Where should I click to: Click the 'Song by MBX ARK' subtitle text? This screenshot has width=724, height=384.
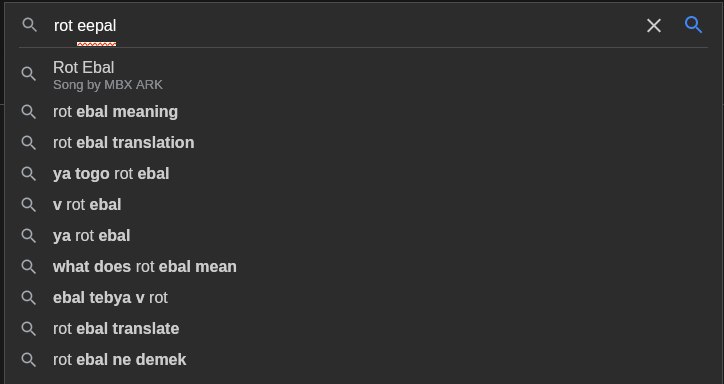point(108,85)
